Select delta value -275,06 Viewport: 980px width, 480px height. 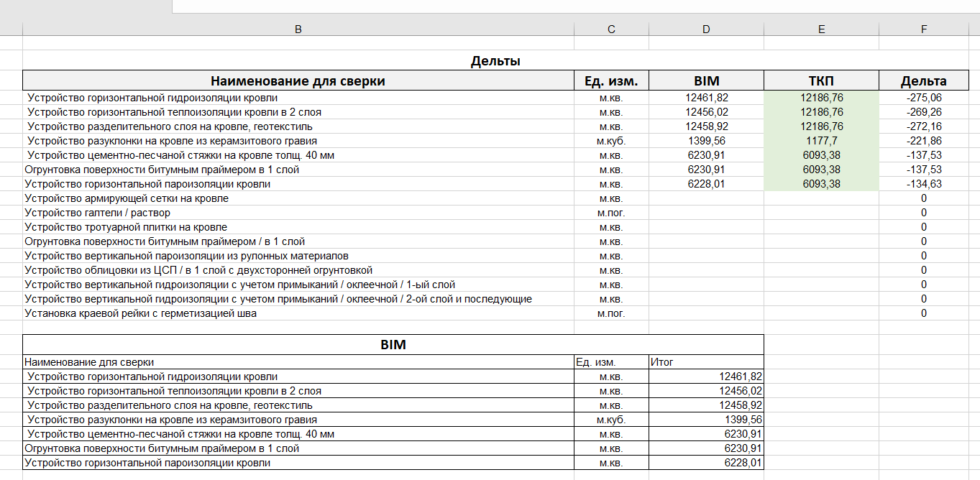(924, 98)
